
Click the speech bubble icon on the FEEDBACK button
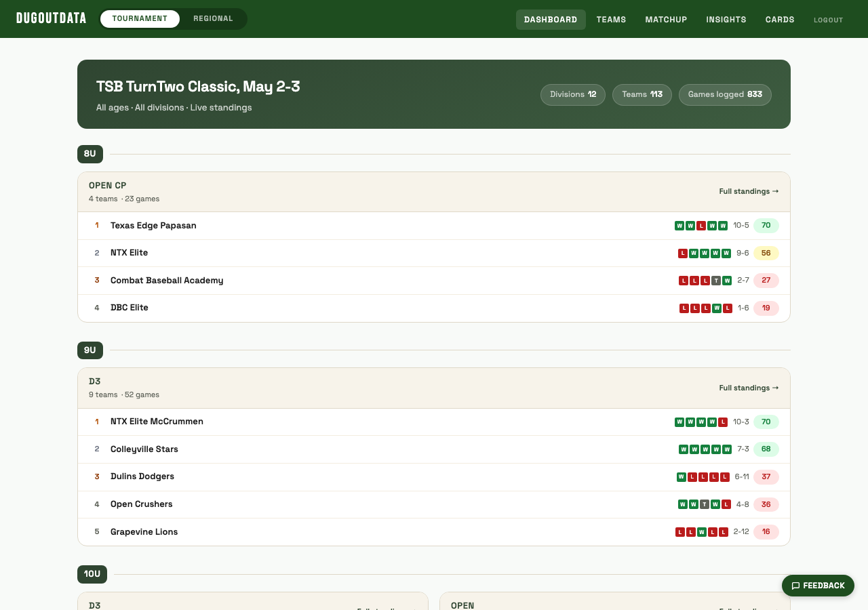796,586
